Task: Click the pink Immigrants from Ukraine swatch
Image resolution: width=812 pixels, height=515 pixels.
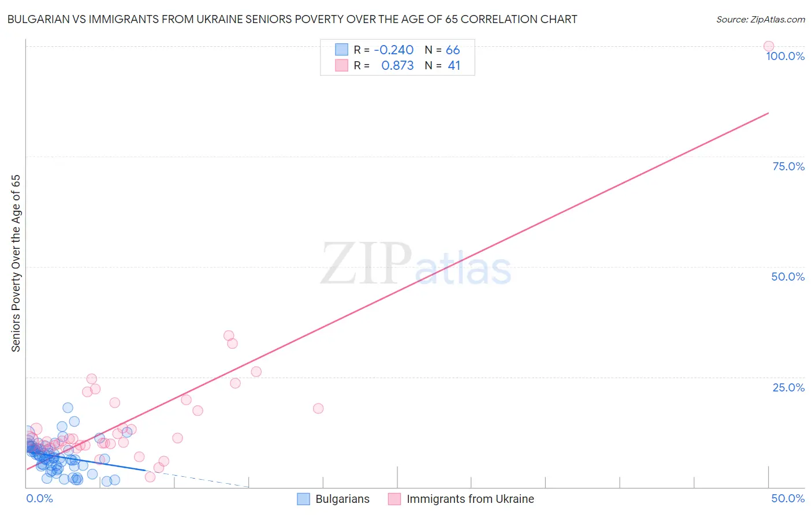Action: pos(394,499)
